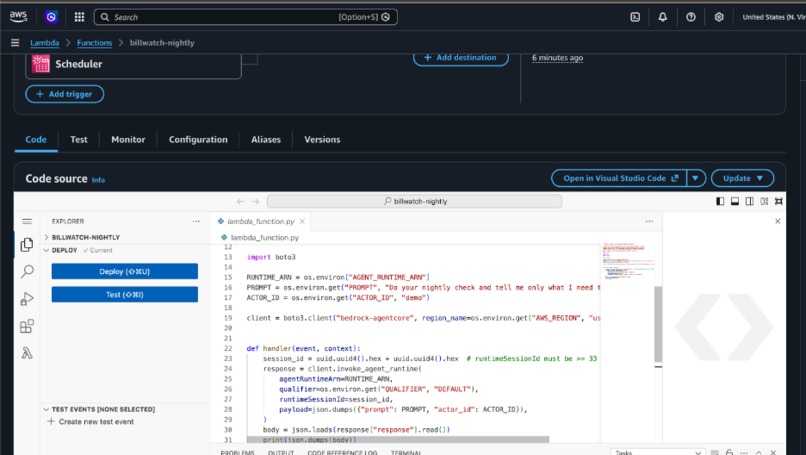Click the billwatch-nightly command search field
Screen dimensions: 806x455
click(414, 201)
